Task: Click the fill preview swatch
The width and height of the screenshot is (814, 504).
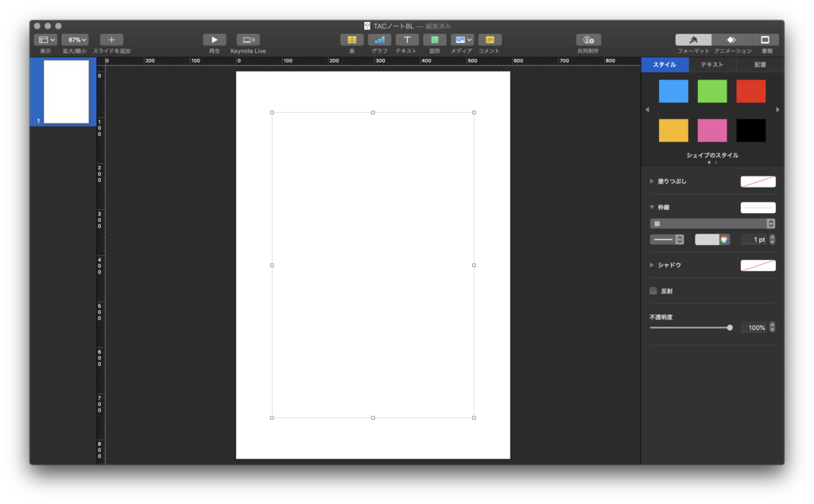Action: pos(758,182)
